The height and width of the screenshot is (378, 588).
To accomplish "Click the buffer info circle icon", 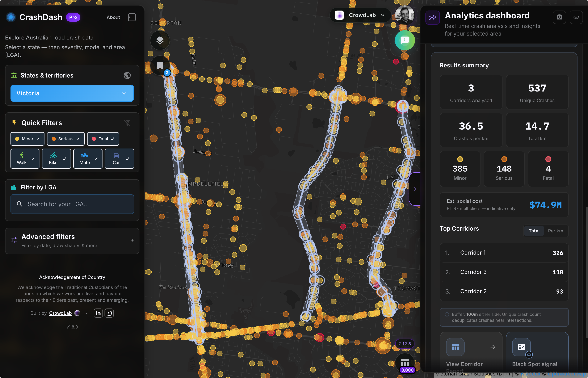I will coord(447,314).
